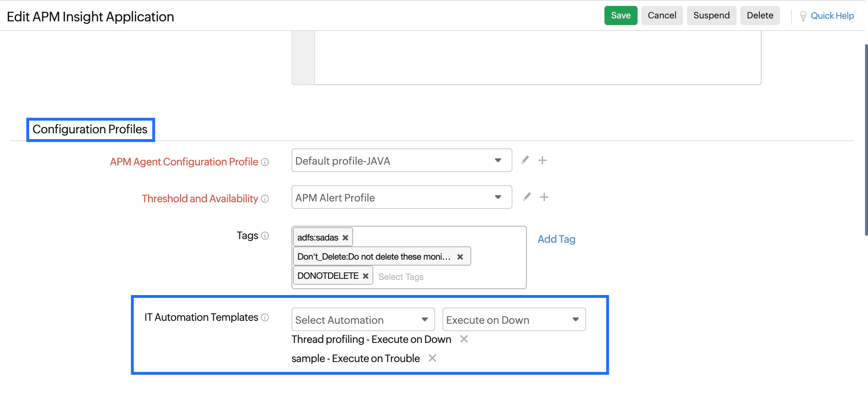
Task: Remove the Don't_Delete tag
Action: pyautogui.click(x=460, y=257)
